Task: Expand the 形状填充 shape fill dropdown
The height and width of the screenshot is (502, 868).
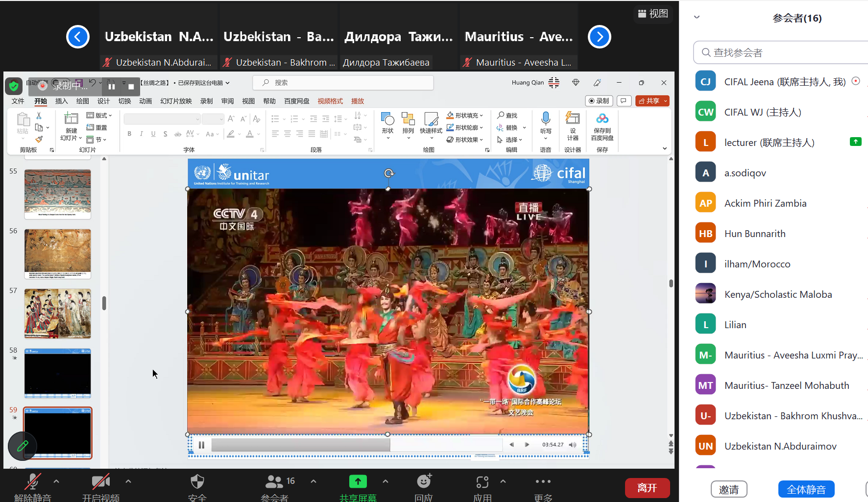Action: pyautogui.click(x=465, y=115)
